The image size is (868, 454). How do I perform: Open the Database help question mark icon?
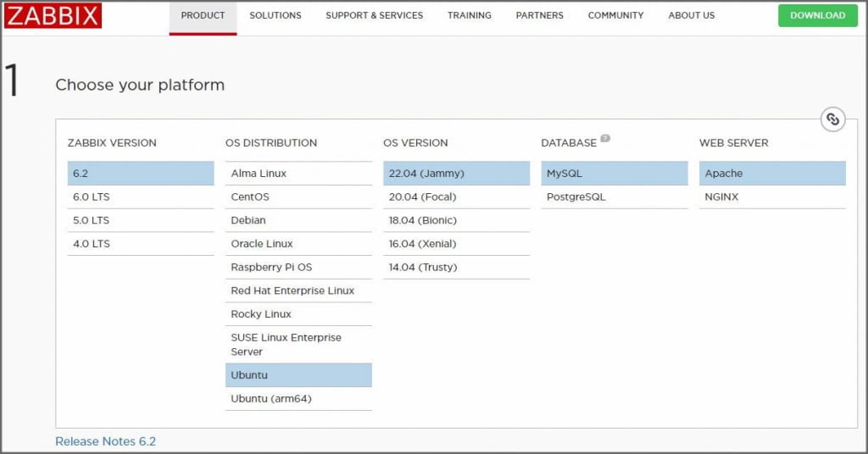pyautogui.click(x=605, y=138)
